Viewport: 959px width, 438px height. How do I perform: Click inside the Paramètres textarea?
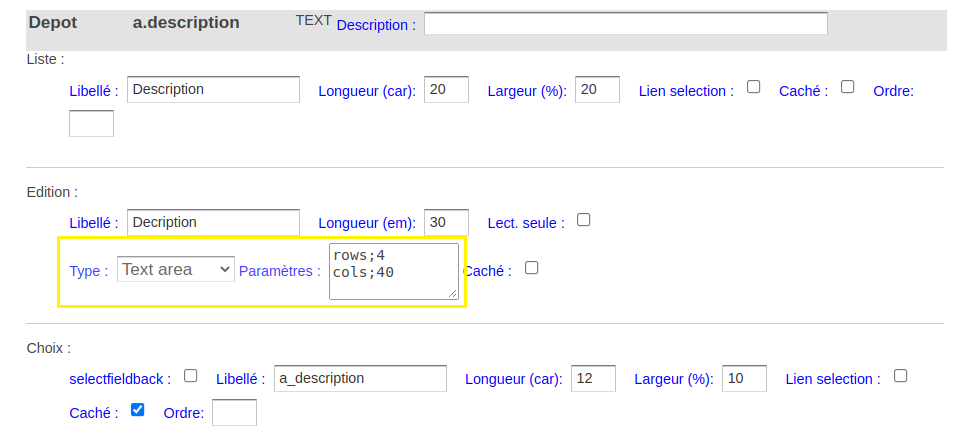pos(394,272)
